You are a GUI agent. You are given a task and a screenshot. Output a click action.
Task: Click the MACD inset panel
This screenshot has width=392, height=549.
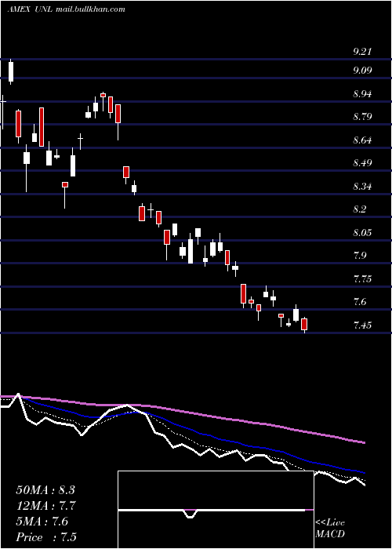pyautogui.click(x=216, y=510)
